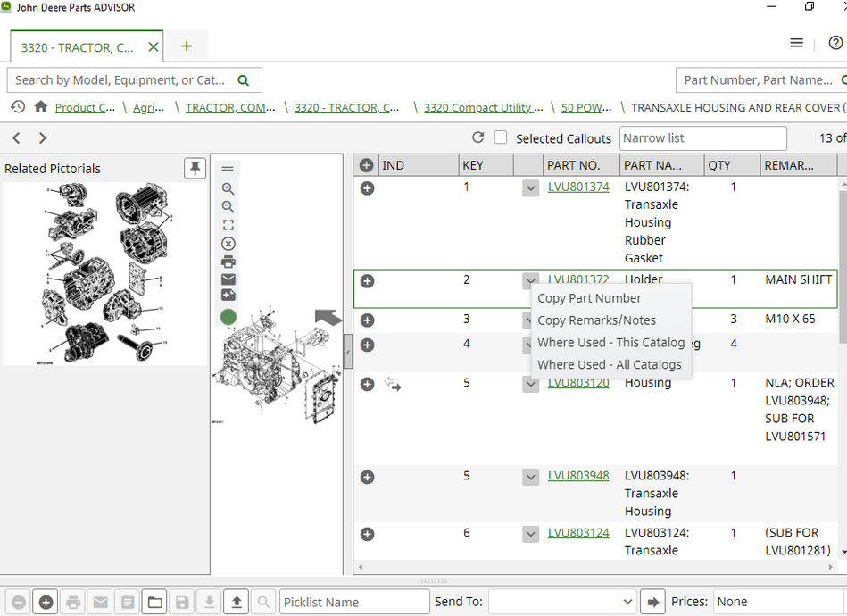Zoom in on the parts diagram
This screenshot has height=616, width=847.
point(228,188)
